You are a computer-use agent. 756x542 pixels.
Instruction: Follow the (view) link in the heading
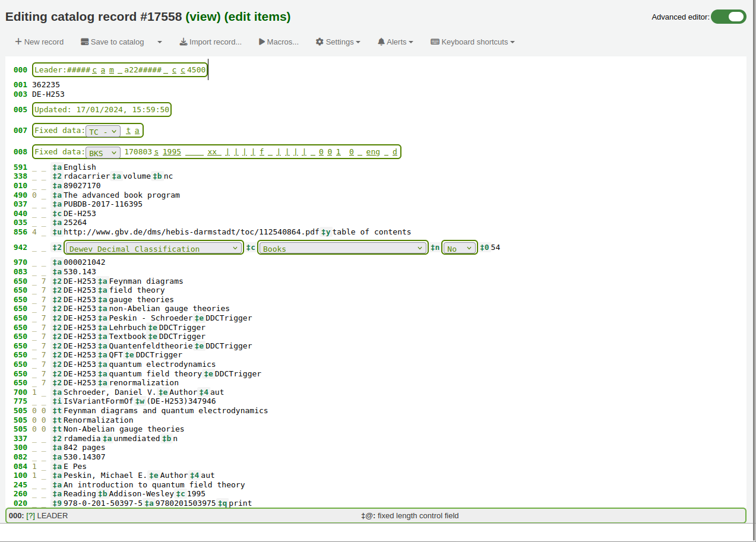(203, 17)
